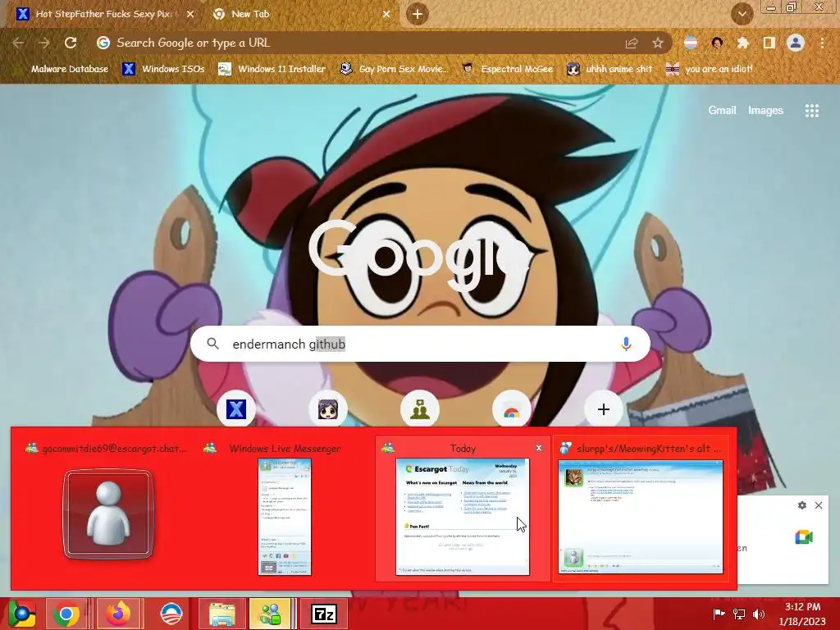Click the magnifier icon in search box
This screenshot has height=630, width=840.
212,344
